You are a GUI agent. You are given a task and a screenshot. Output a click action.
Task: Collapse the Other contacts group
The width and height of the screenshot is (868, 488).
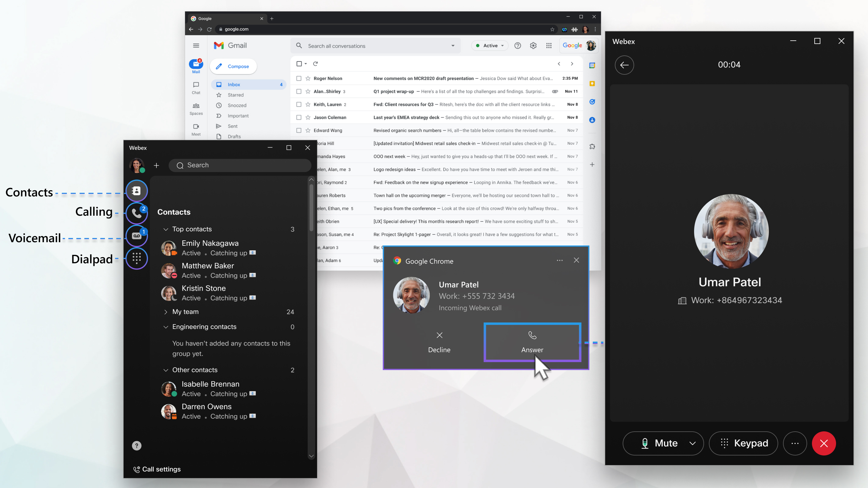coord(165,370)
